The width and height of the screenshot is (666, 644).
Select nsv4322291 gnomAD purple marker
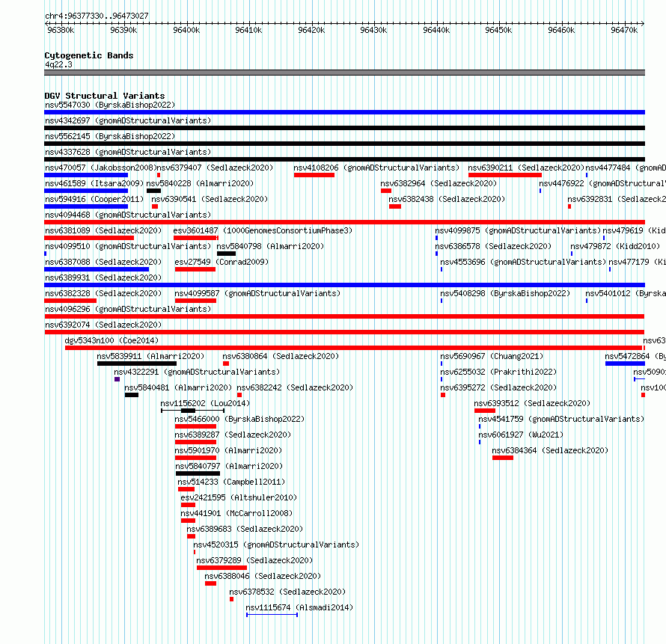tap(117, 379)
